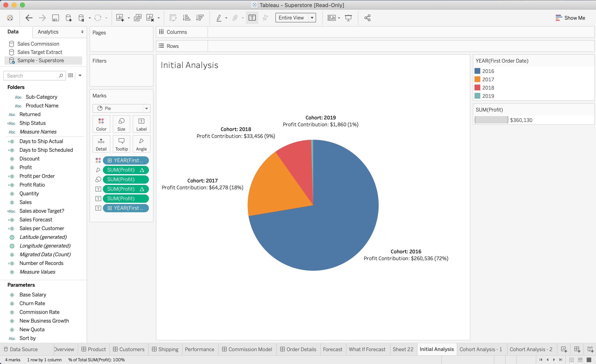The height and width of the screenshot is (364, 596).
Task: Toggle the Show Me panel
Action: tap(570, 18)
